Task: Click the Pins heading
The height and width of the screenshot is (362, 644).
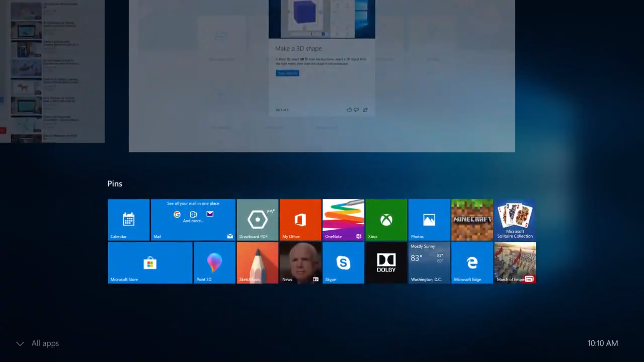Action: (115, 184)
